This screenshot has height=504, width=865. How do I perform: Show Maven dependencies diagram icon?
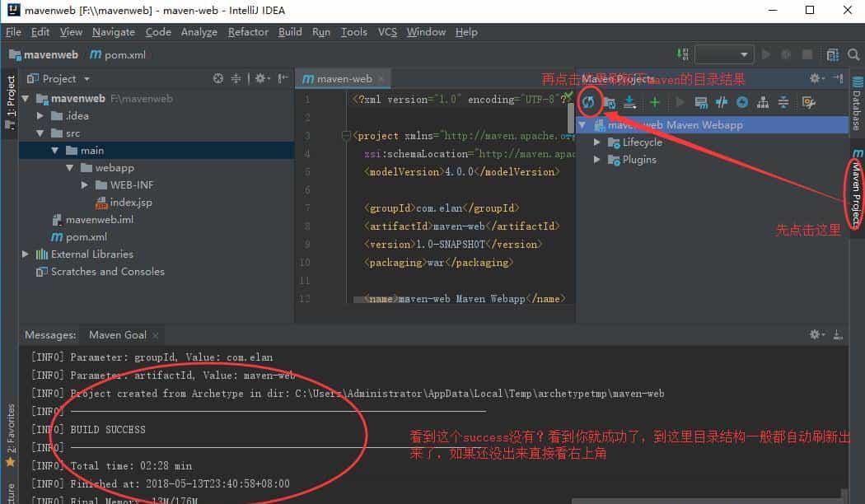[764, 102]
